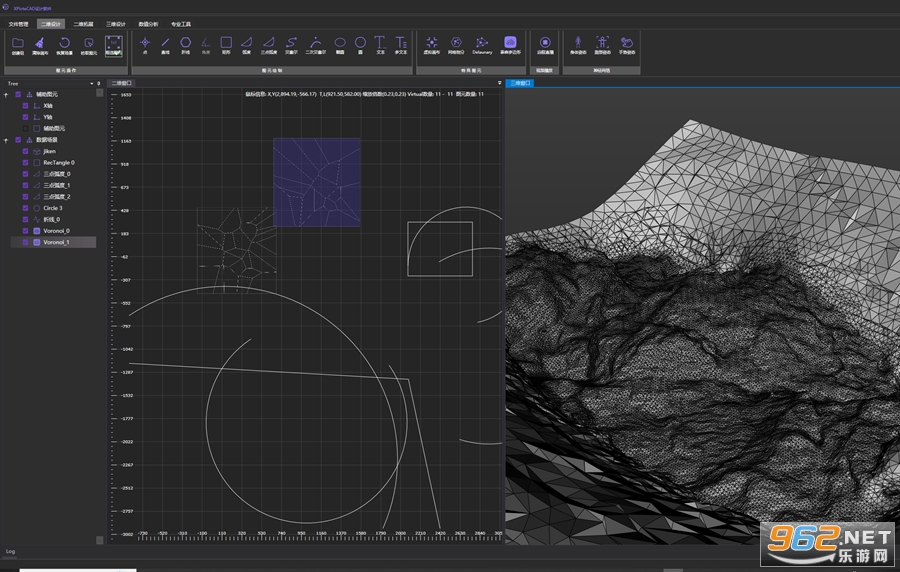Screen dimensions: 900x572
Task: Select the 2D window document tab
Action: [x=121, y=83]
